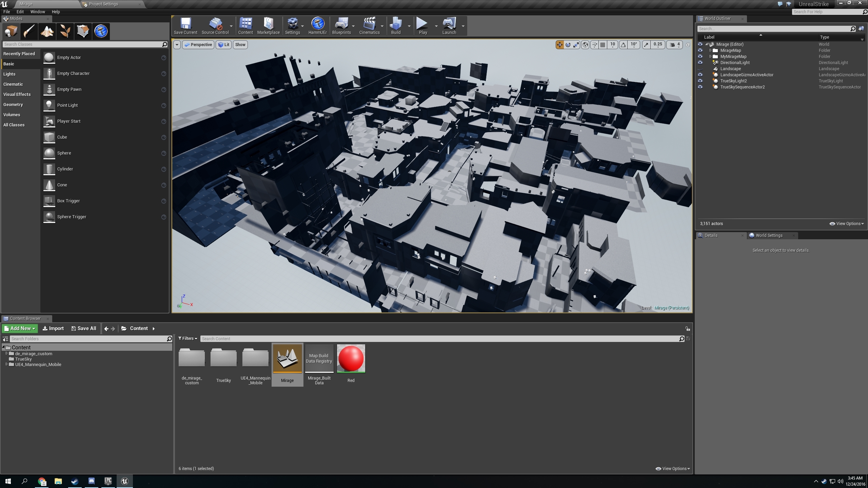Viewport: 868px width, 488px height.
Task: Click the Build toolbar button
Action: pyautogui.click(x=396, y=26)
